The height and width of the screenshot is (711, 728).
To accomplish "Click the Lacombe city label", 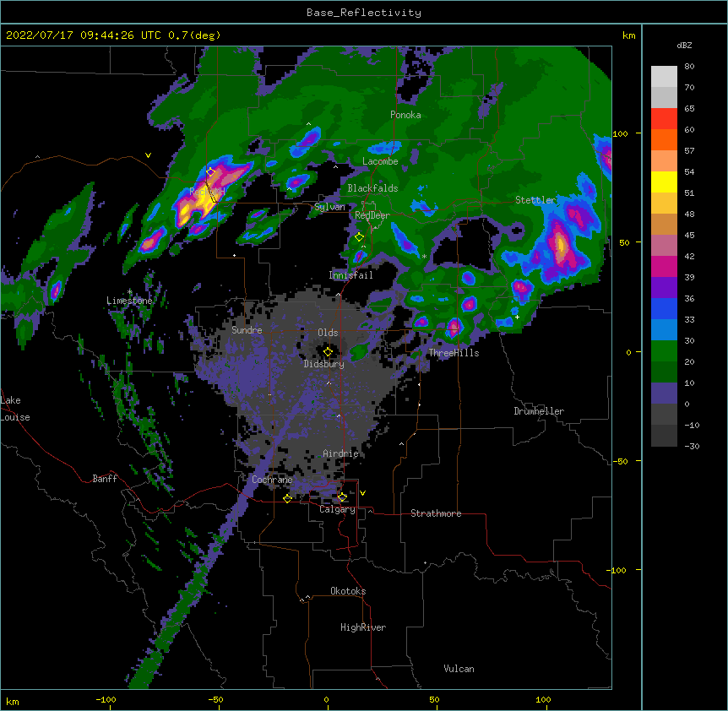I will click(380, 161).
